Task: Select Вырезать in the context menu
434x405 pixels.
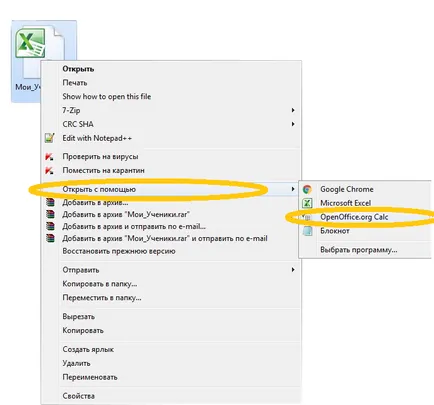Action: pos(78,317)
